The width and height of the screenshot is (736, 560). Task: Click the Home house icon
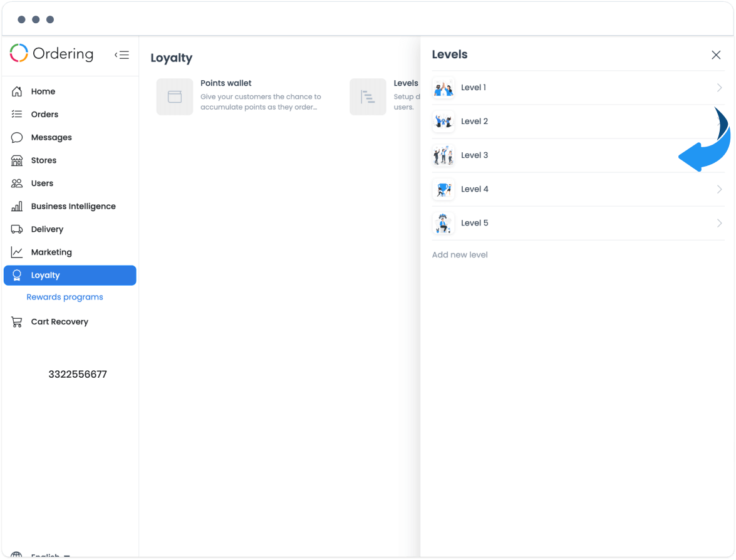tap(17, 91)
